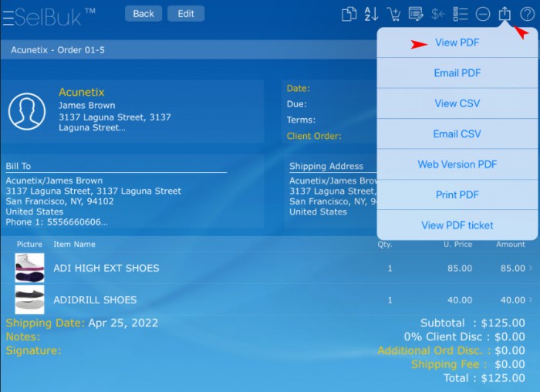Viewport: 540px width, 392px height.
Task: Expand the ADIDRILL SHOES row chevron
Action: pyautogui.click(x=530, y=300)
